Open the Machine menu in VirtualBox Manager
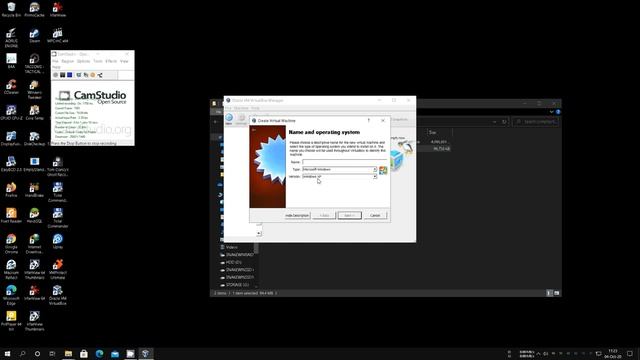This screenshot has height=360, width=640. (241, 108)
